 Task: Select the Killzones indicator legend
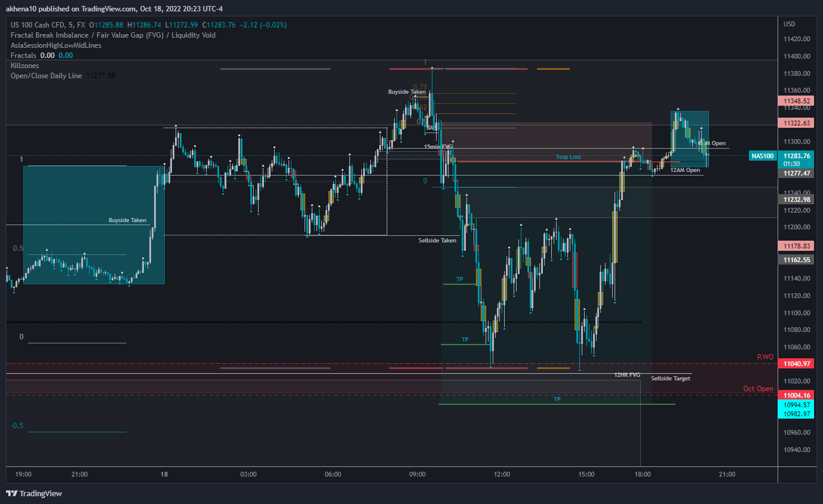click(x=23, y=64)
